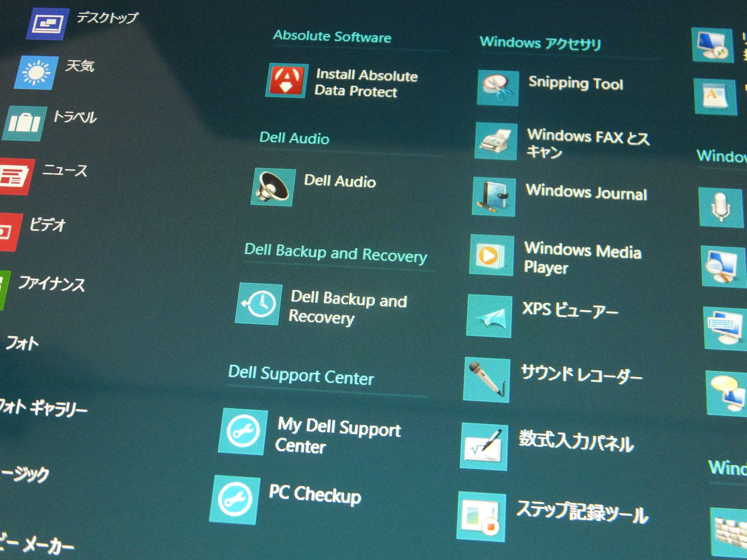This screenshot has height=560, width=747.
Task: Launch サウンド レコーダー microphone icon
Action: [487, 380]
